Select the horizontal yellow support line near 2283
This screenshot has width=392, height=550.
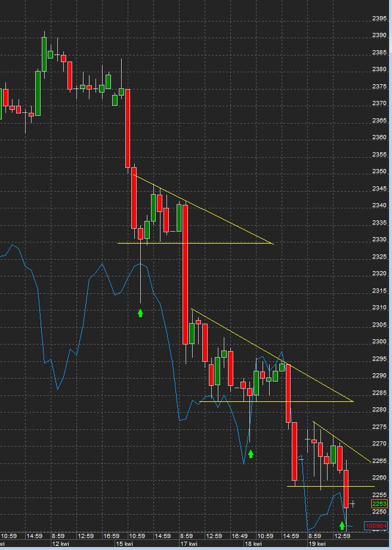click(x=276, y=401)
